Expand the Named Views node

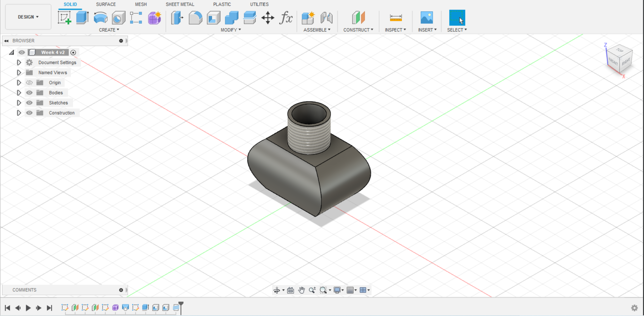[x=19, y=72]
